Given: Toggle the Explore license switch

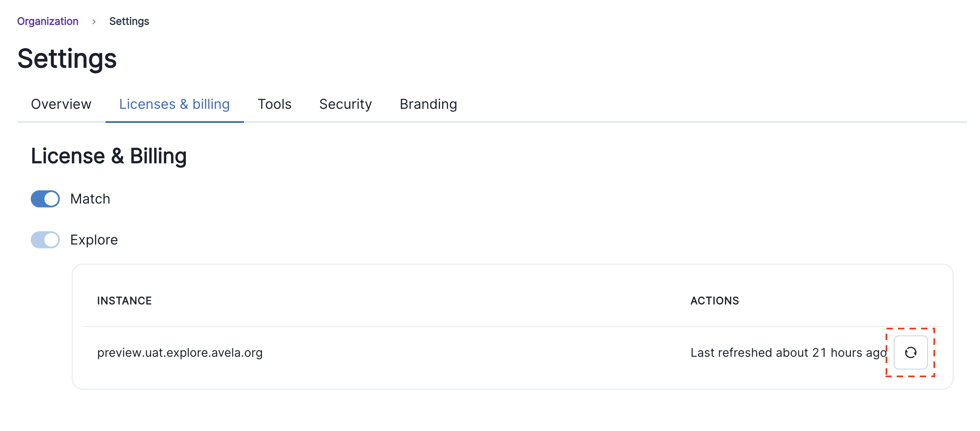Looking at the screenshot, I should [45, 240].
